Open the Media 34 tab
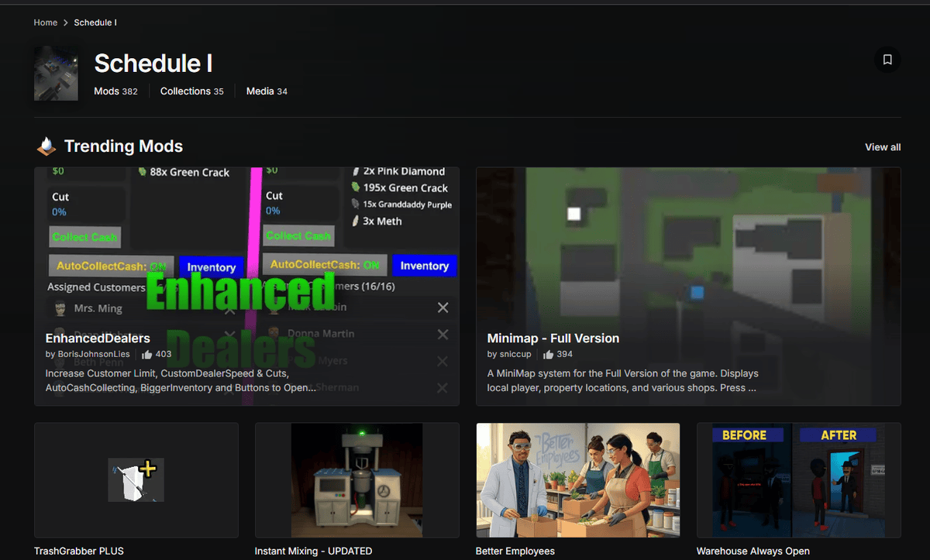 click(x=267, y=91)
